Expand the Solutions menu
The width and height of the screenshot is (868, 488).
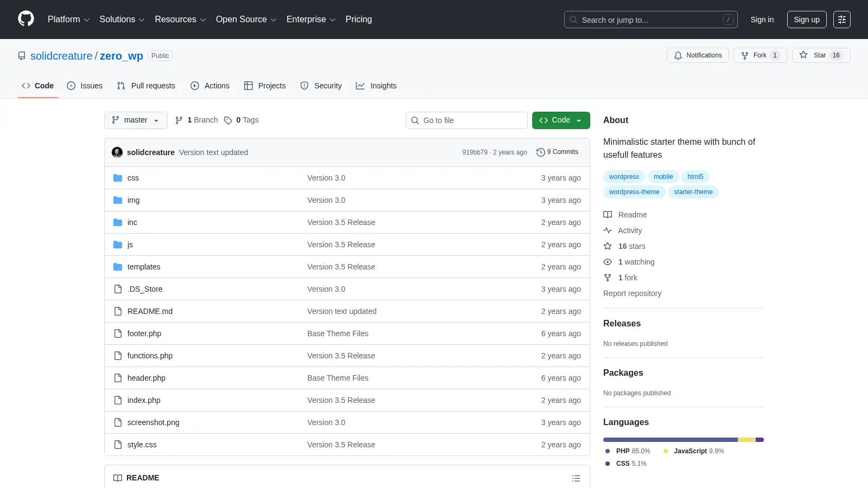coord(122,20)
